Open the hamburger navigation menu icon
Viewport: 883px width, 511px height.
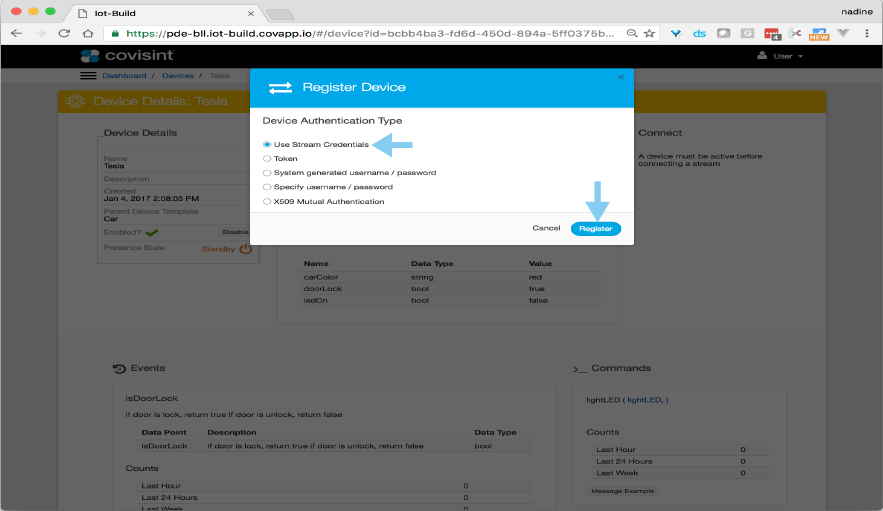coord(88,76)
